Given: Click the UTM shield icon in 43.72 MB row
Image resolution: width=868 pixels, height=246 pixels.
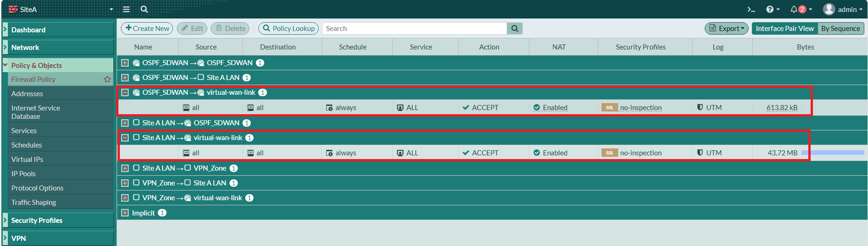Looking at the screenshot, I should tap(700, 153).
